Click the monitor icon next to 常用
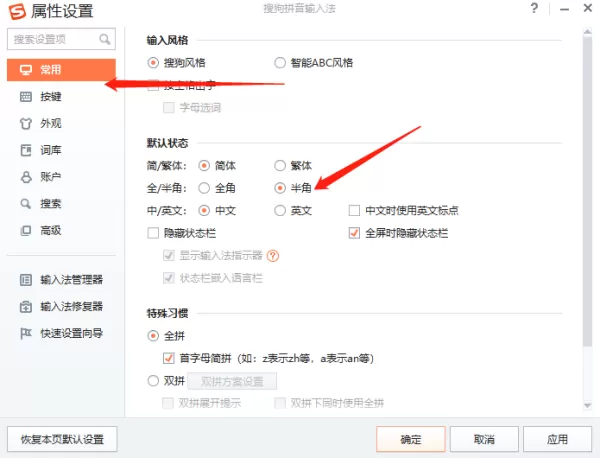Viewport: 600px width, 458px height. [26, 70]
